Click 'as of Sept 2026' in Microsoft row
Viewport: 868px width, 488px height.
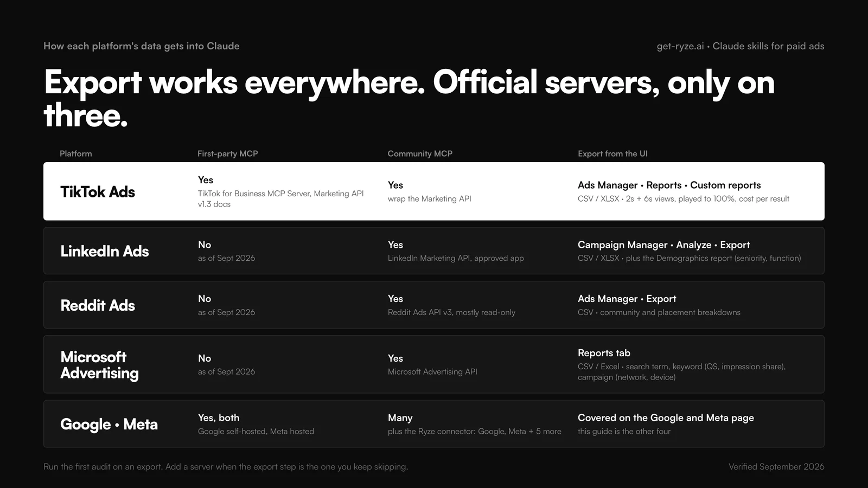click(226, 371)
